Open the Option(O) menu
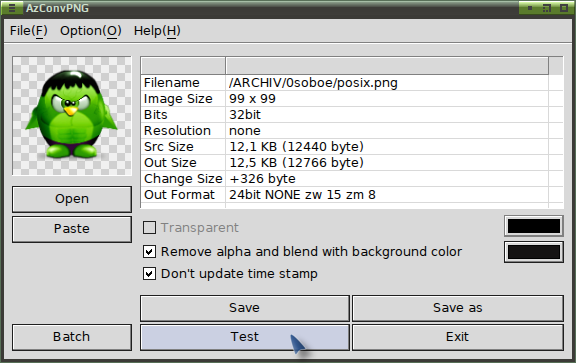Viewport: 576px width, 363px height. (x=91, y=31)
